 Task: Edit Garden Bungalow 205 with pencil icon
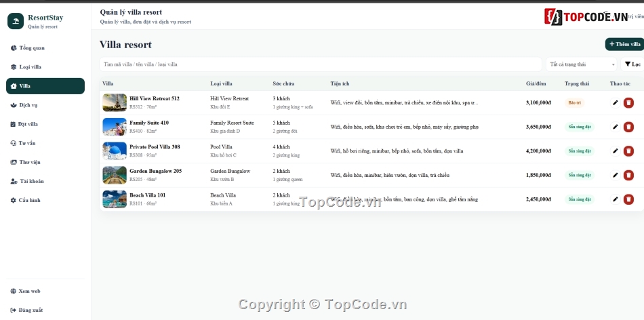[x=615, y=176]
